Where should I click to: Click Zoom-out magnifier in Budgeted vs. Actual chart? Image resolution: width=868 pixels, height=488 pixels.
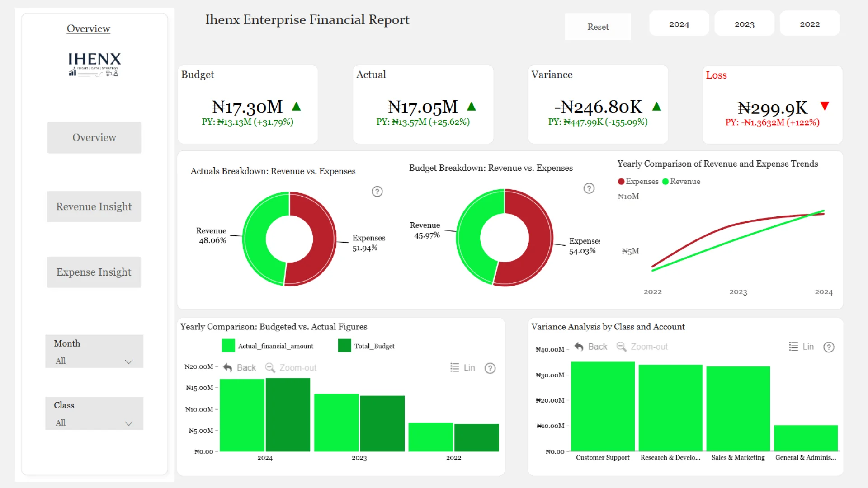coord(270,368)
